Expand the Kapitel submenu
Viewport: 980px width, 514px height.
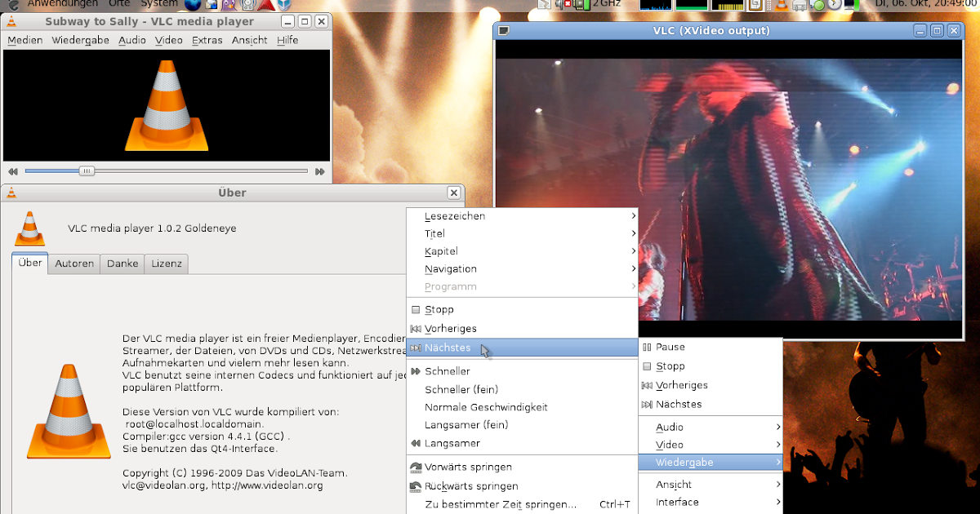[523, 251]
